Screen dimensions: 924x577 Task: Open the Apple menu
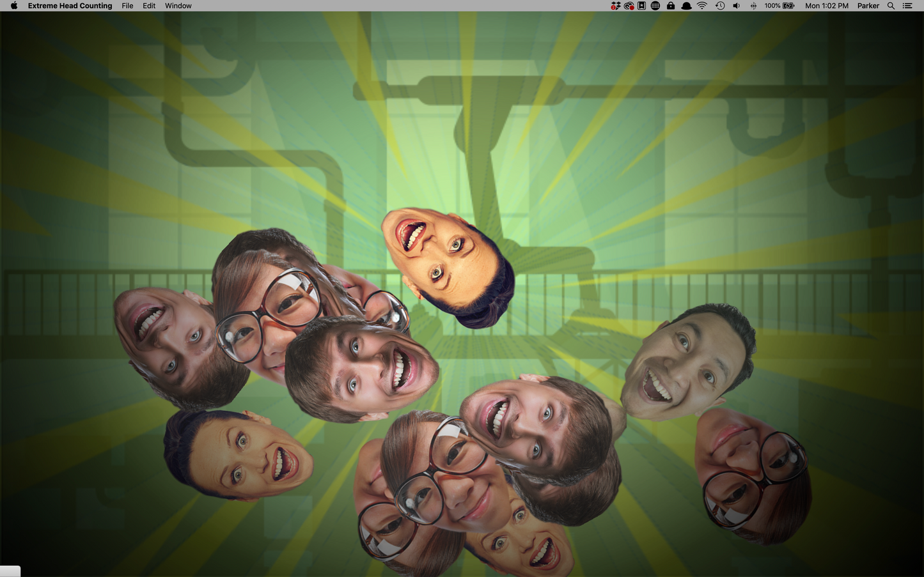point(14,6)
